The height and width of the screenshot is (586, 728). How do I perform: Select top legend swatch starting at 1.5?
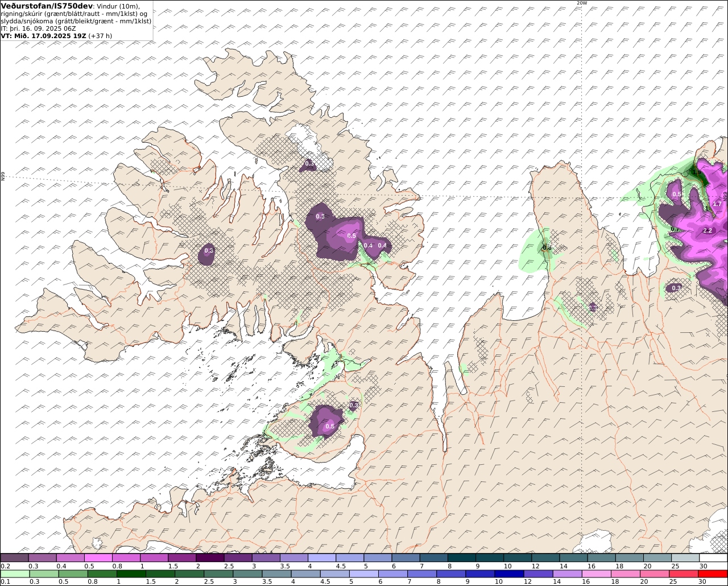[x=182, y=558]
